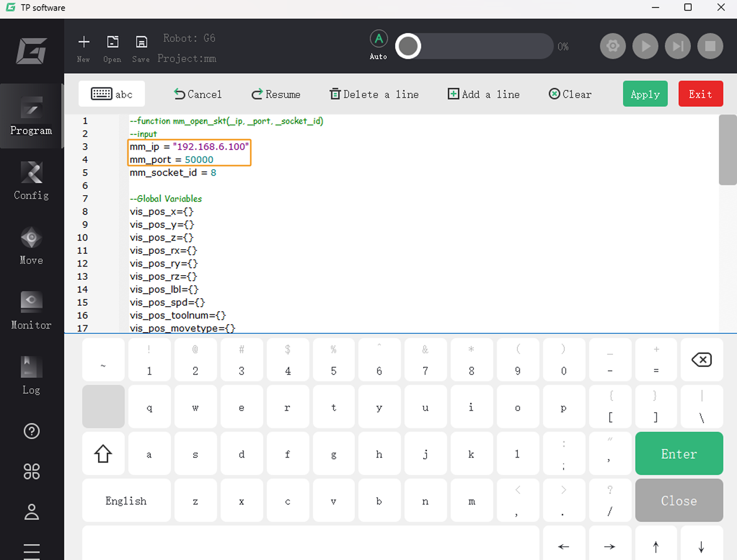Viewport: 737px width, 560px height.
Task: Click Add a line
Action: point(484,94)
